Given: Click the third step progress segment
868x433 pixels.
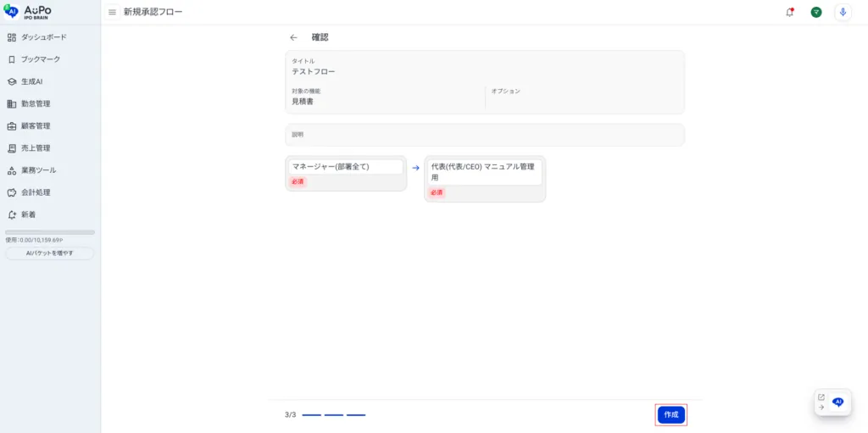Looking at the screenshot, I should pos(356,414).
